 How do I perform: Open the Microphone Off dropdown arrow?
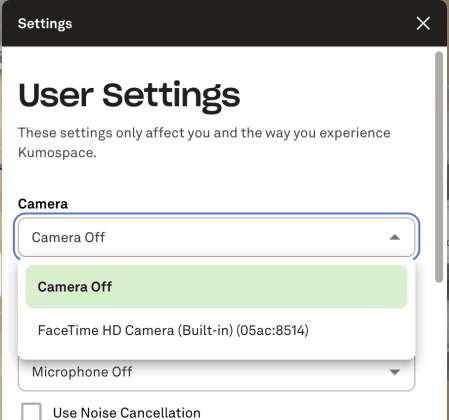point(395,372)
